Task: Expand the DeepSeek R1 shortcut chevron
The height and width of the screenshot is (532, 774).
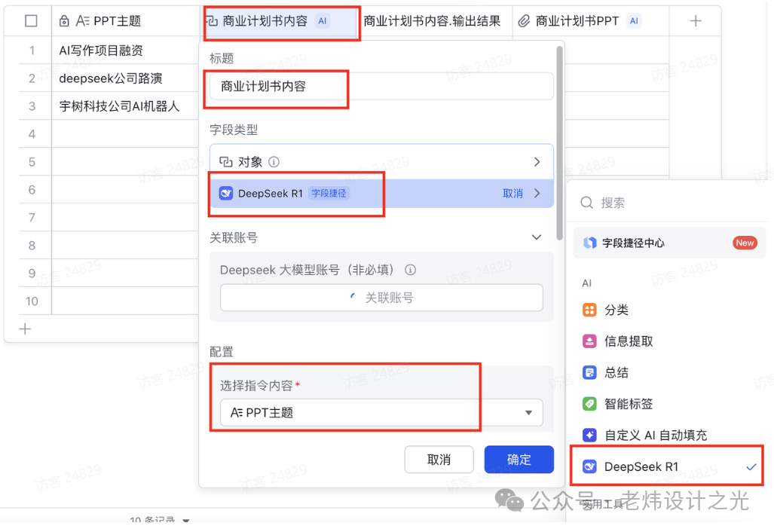Action: click(x=537, y=194)
